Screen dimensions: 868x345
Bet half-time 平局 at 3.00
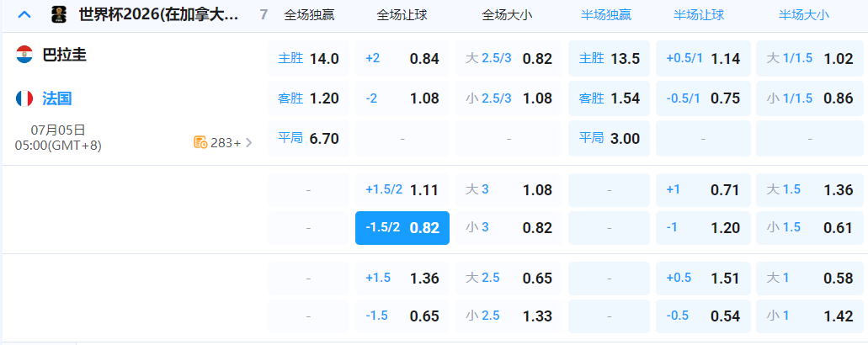tap(609, 138)
